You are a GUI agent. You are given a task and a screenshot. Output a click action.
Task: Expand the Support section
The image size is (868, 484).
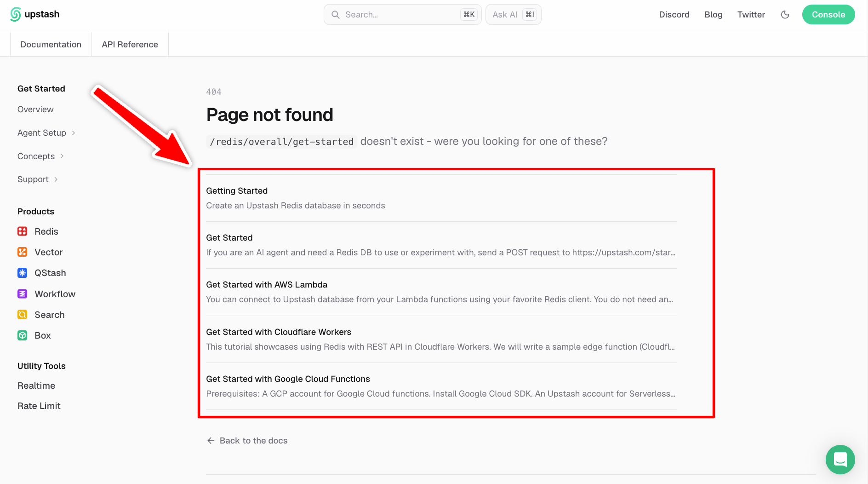point(38,179)
